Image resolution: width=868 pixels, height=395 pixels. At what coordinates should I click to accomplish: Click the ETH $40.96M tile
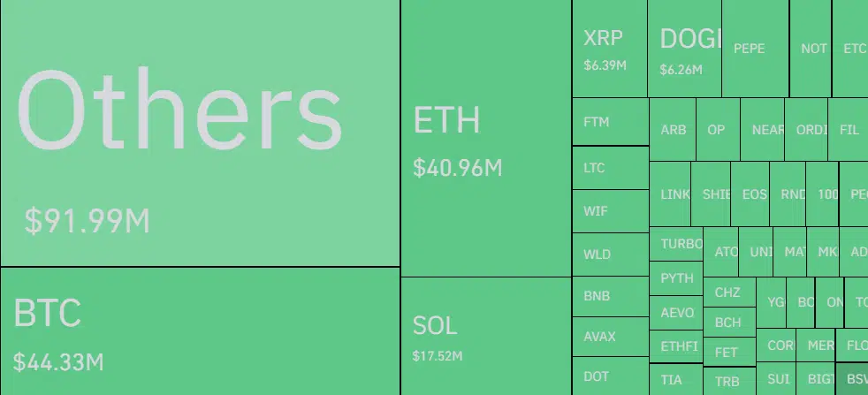[x=485, y=138]
